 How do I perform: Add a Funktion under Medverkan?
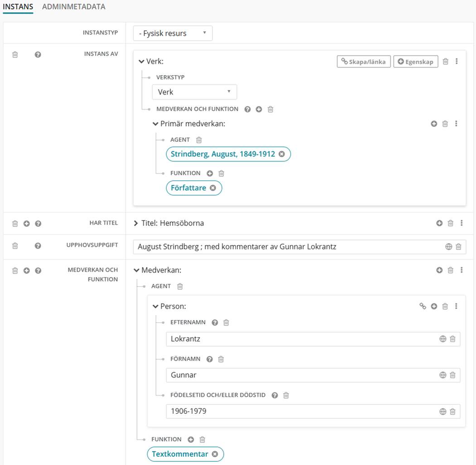pos(191,440)
